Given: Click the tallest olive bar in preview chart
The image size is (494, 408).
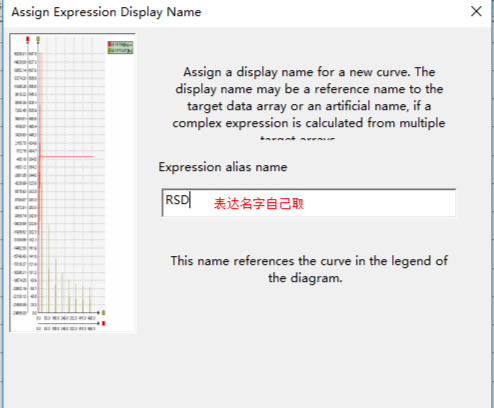Looking at the screenshot, I should click(x=41, y=182).
